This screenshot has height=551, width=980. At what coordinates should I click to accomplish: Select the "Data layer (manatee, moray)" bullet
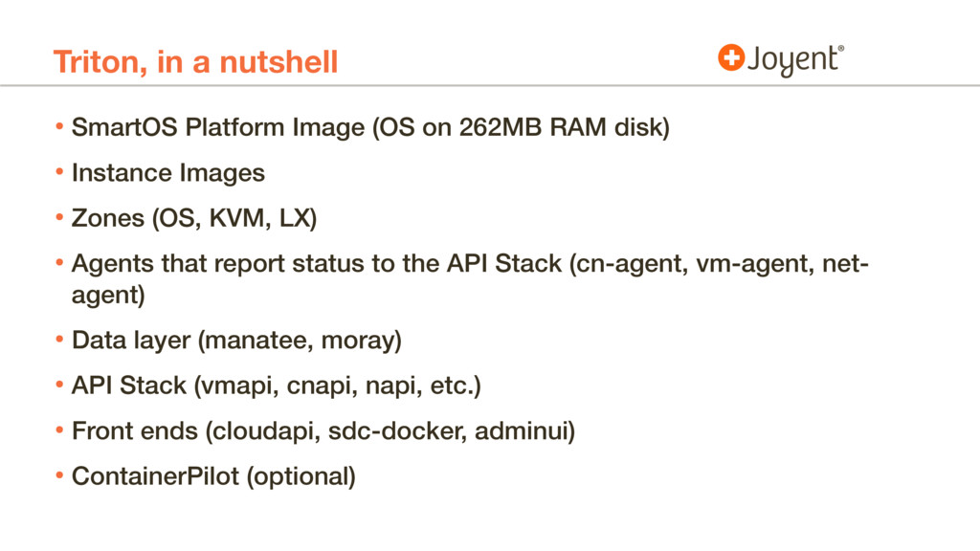pos(236,341)
